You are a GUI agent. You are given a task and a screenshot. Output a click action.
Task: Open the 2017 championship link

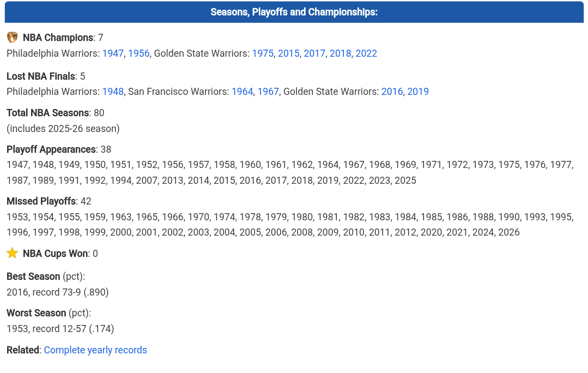click(x=314, y=53)
